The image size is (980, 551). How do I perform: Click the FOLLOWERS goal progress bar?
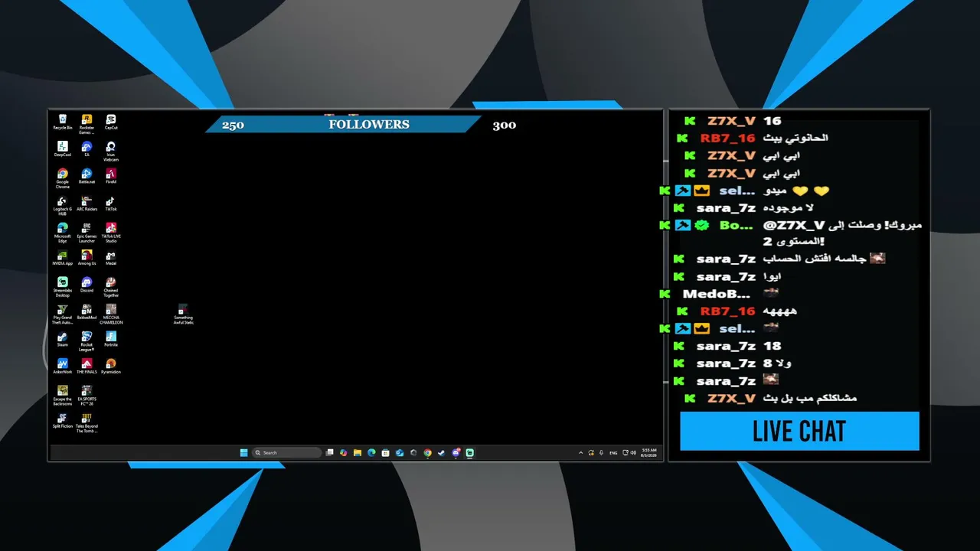pyautogui.click(x=342, y=124)
